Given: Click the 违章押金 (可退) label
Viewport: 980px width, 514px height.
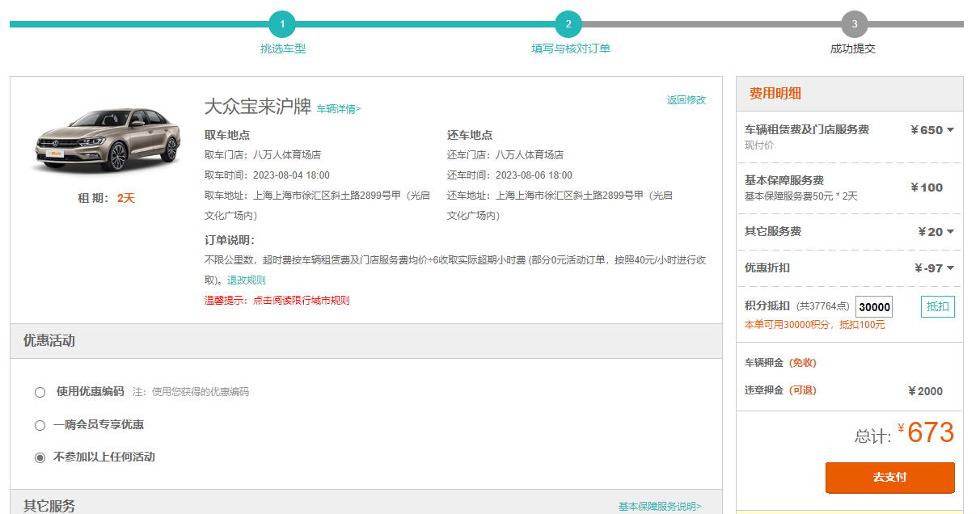Looking at the screenshot, I should tap(780, 390).
